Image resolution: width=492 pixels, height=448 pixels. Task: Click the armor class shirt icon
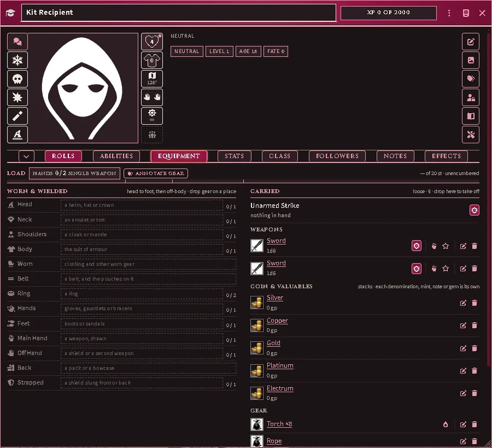tap(152, 60)
